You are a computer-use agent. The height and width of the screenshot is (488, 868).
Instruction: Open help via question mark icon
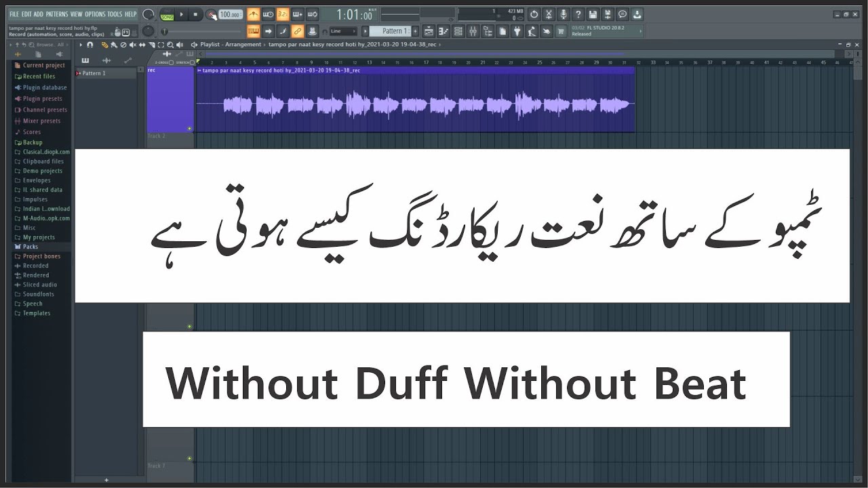[x=578, y=14]
